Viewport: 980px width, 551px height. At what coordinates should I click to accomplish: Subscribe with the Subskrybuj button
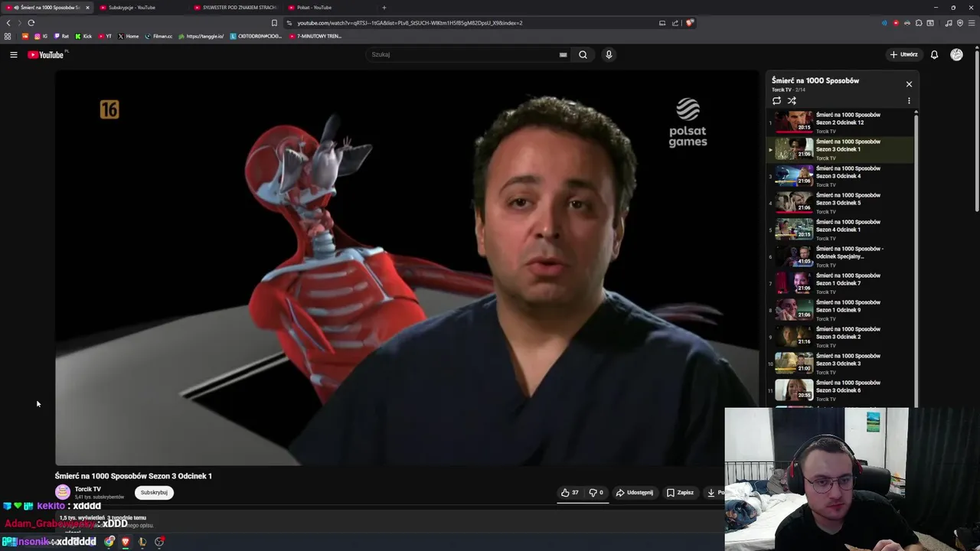pos(154,492)
